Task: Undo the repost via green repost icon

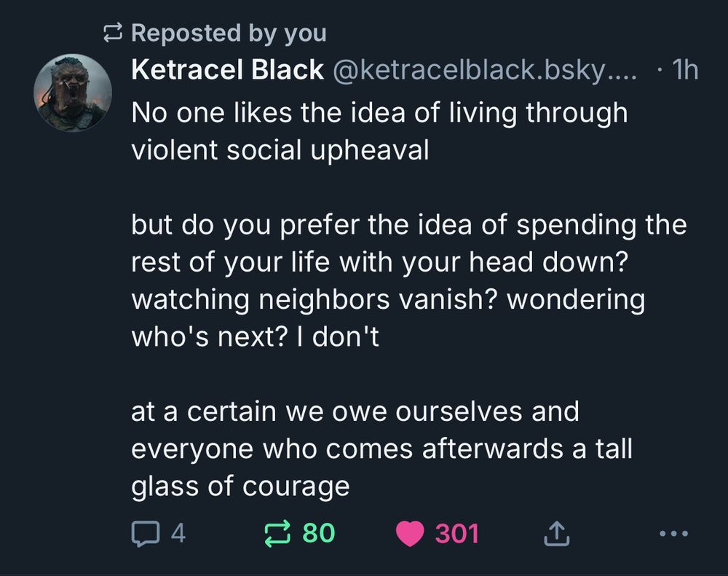Action: (x=279, y=534)
